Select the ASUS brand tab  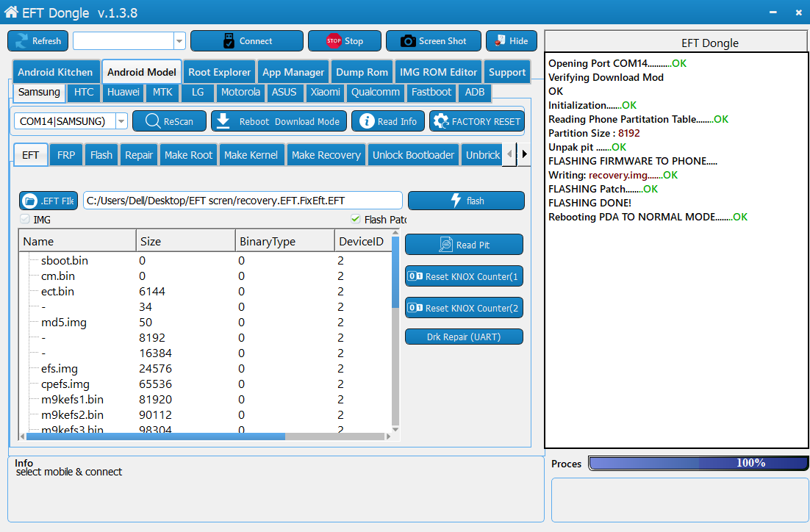pos(284,92)
